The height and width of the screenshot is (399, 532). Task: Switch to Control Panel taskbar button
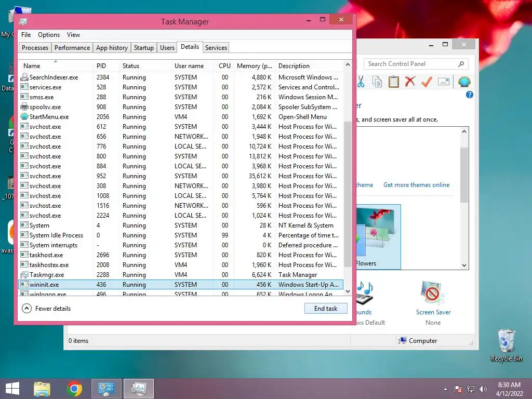coord(106,389)
